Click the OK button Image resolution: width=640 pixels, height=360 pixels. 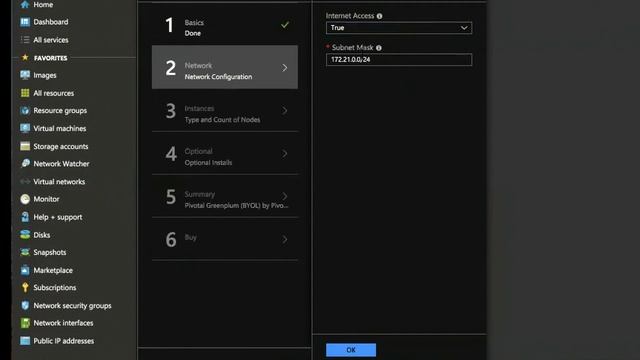(x=351, y=350)
